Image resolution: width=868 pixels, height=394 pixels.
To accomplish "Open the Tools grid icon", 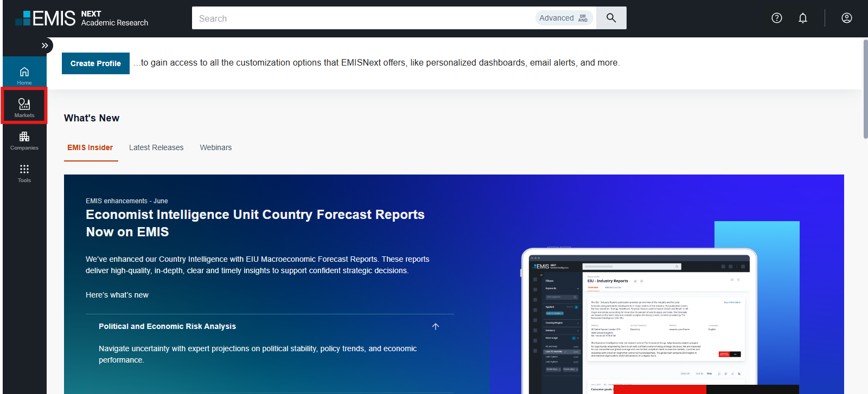I will point(24,172).
